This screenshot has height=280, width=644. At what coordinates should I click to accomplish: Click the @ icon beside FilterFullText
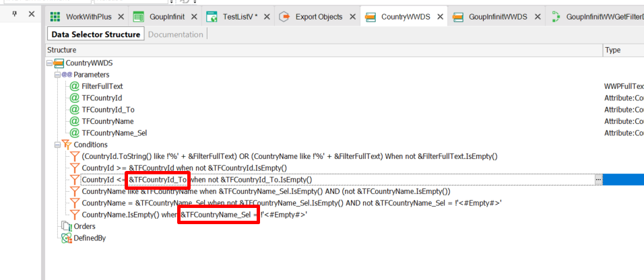[74, 86]
